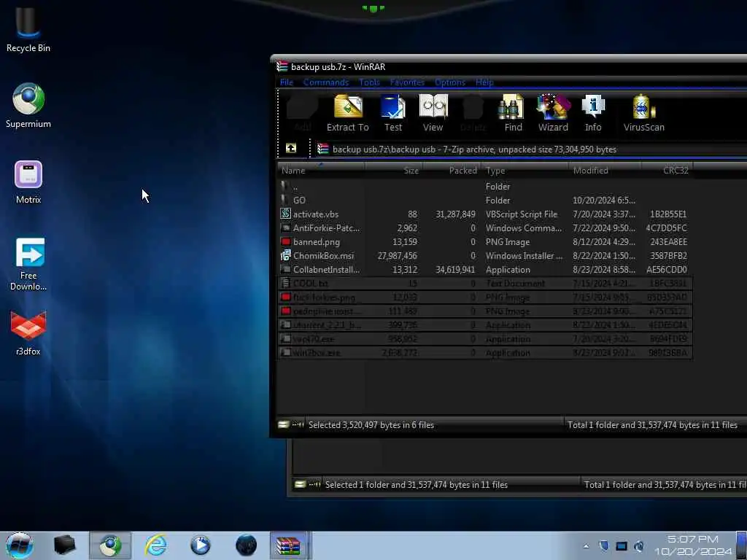Select the win7box.exe file row
The height and width of the screenshot is (560, 747).
(485, 352)
